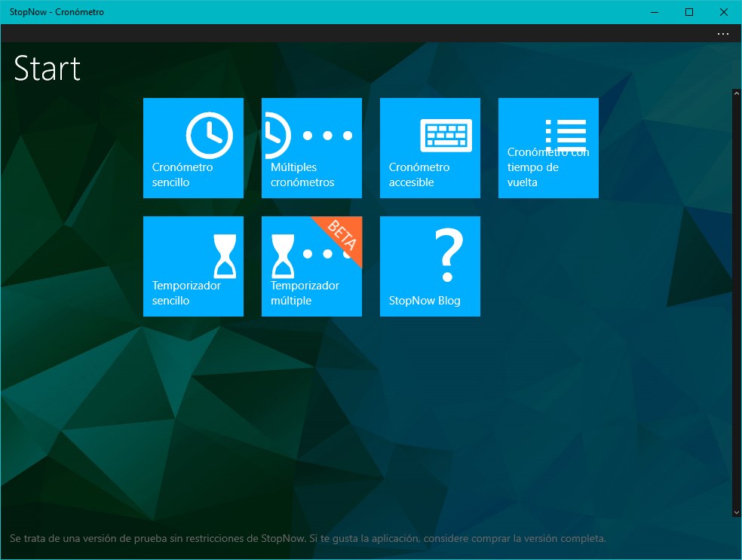Open the Cronómetro sencillo tile

point(193,148)
